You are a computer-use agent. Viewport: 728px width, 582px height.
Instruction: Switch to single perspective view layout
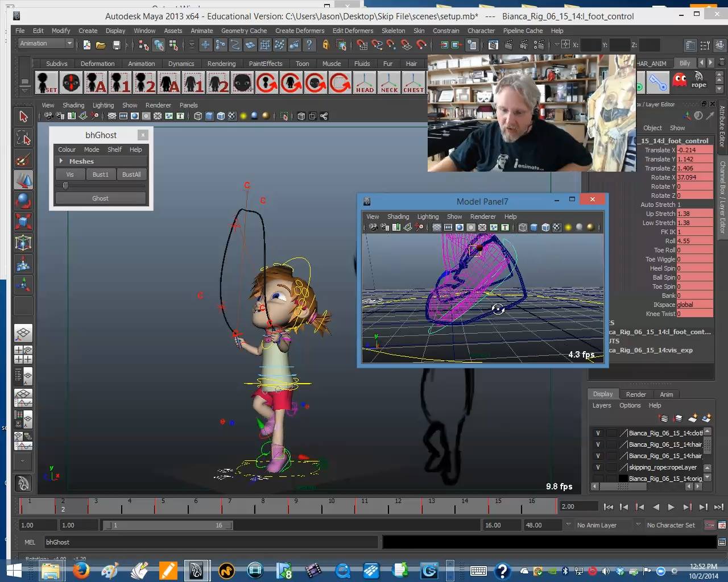(x=23, y=334)
